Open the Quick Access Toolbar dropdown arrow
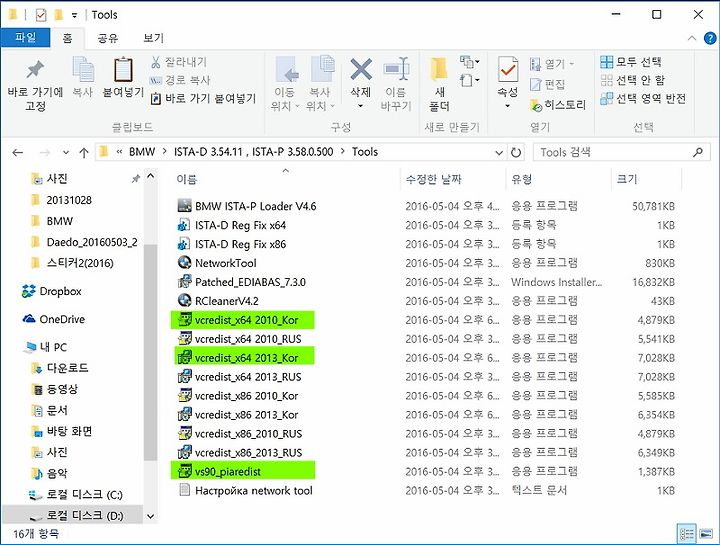Image resolution: width=720 pixels, height=545 pixels. coord(74,15)
